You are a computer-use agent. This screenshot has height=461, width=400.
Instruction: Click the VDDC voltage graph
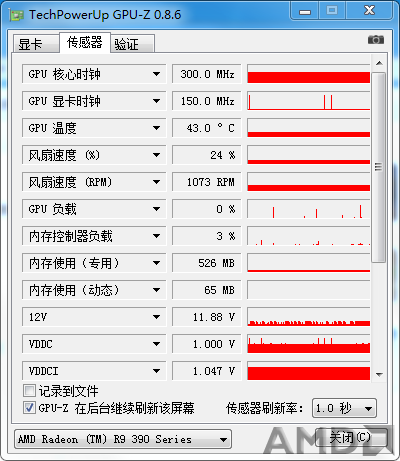coord(309,344)
